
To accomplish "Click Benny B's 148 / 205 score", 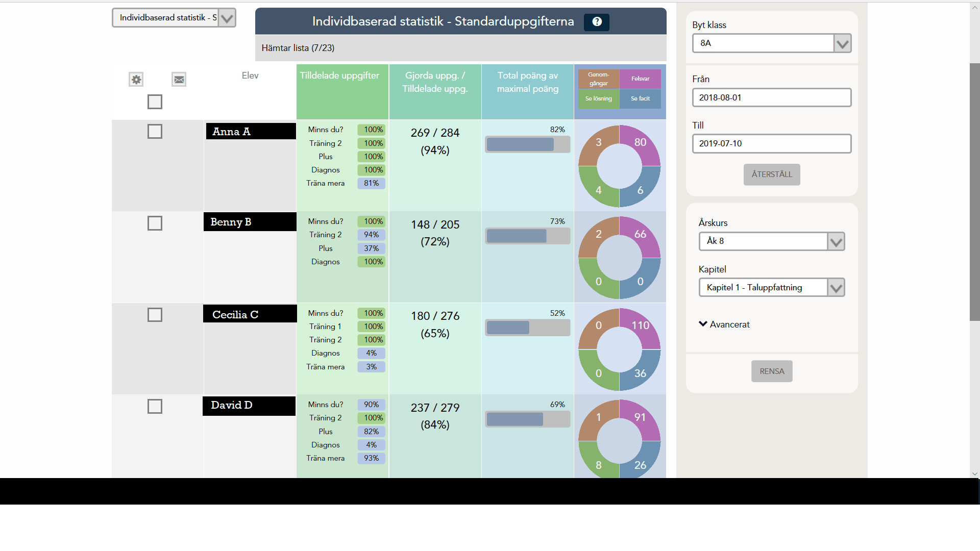I will 435,224.
